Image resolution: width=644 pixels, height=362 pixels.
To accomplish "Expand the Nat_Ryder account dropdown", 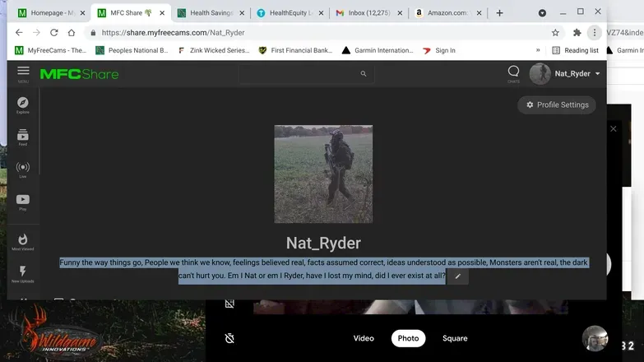I will click(x=598, y=73).
